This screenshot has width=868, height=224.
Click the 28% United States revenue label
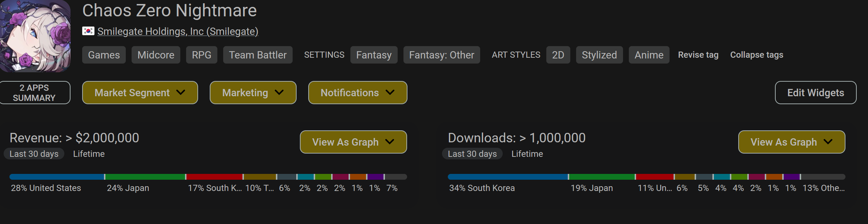coord(46,188)
